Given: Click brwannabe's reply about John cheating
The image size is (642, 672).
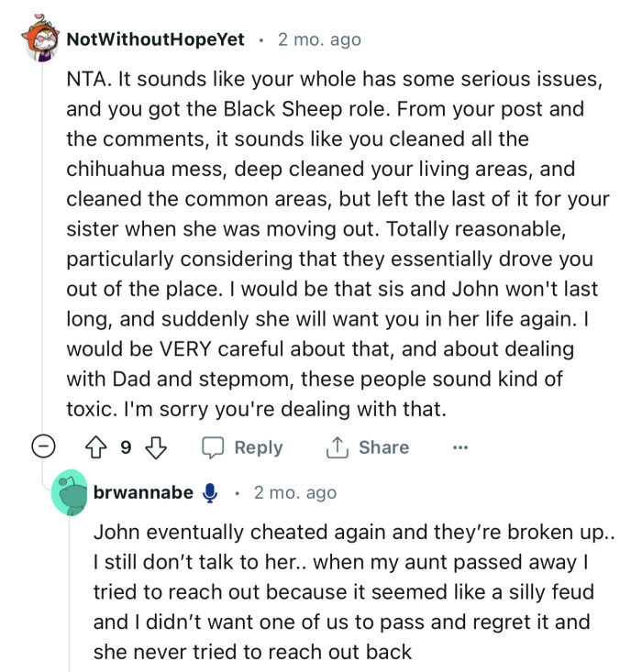Looking at the screenshot, I should click(x=353, y=592).
